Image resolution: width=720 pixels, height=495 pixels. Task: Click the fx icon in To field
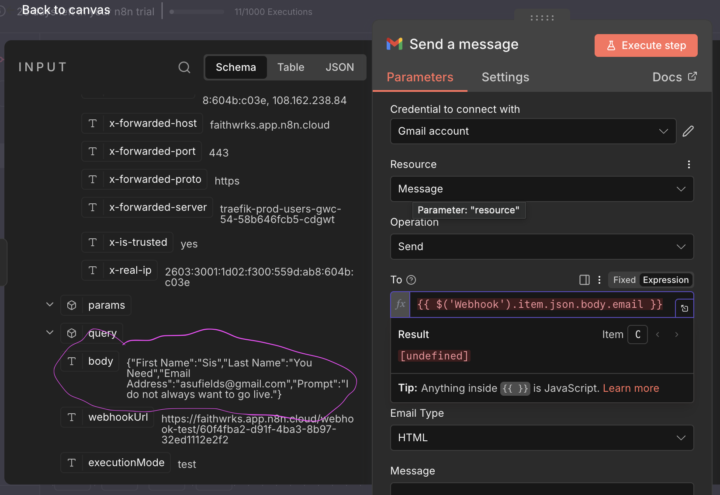pos(400,304)
